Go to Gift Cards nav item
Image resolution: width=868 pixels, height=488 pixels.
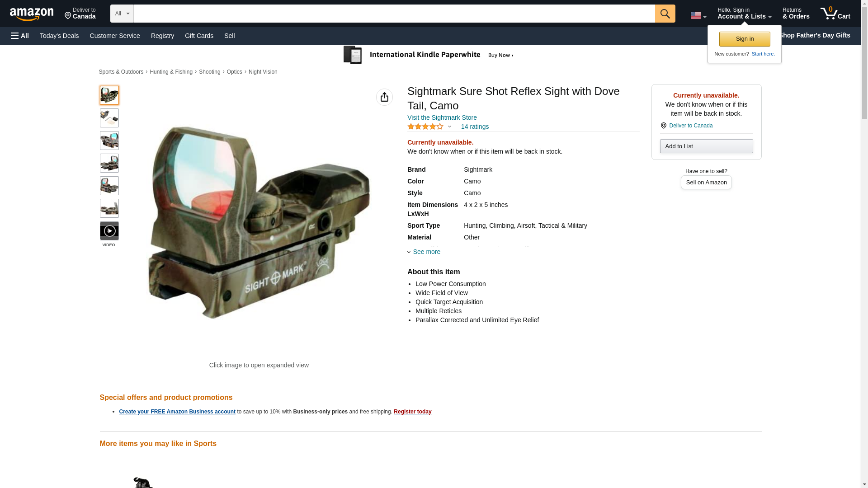point(199,36)
